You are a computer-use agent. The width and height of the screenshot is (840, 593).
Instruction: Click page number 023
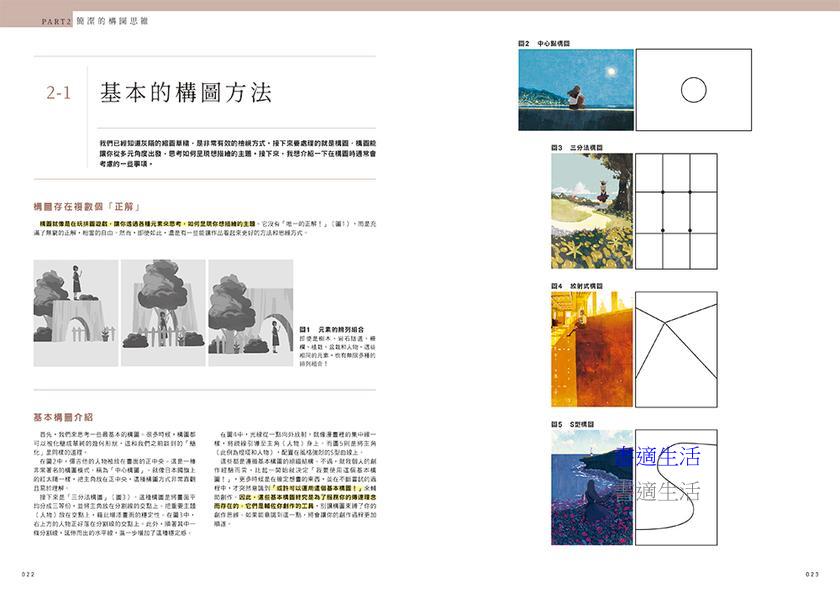click(x=811, y=574)
